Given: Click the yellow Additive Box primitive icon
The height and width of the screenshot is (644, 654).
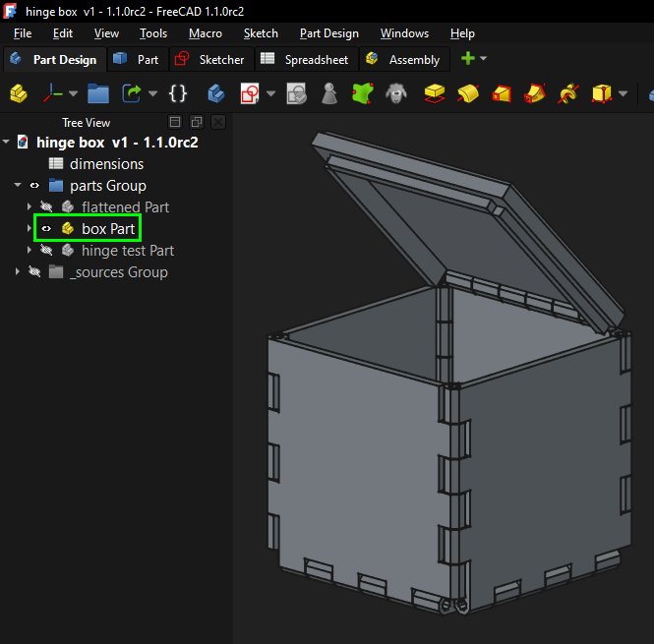Looking at the screenshot, I should pos(602,93).
